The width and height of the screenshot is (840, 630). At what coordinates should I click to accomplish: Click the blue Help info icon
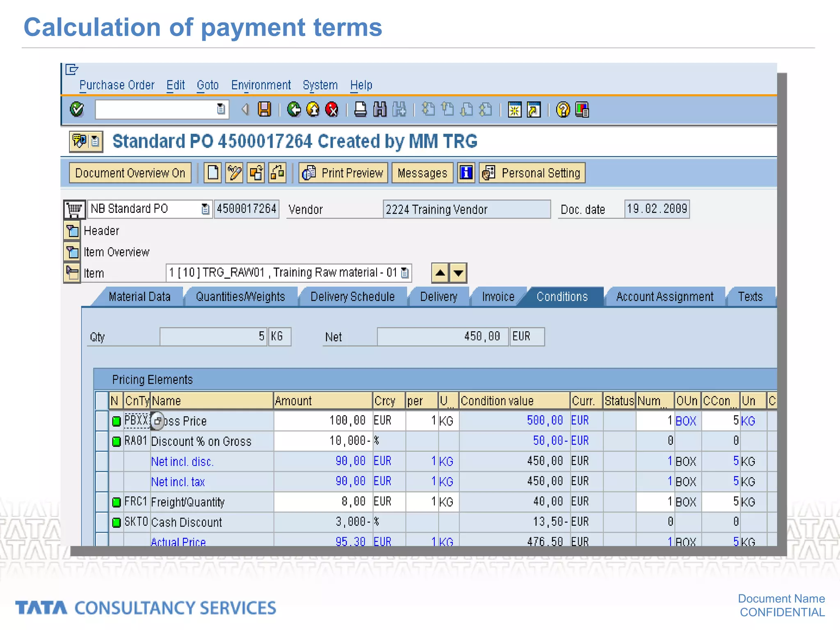(466, 173)
